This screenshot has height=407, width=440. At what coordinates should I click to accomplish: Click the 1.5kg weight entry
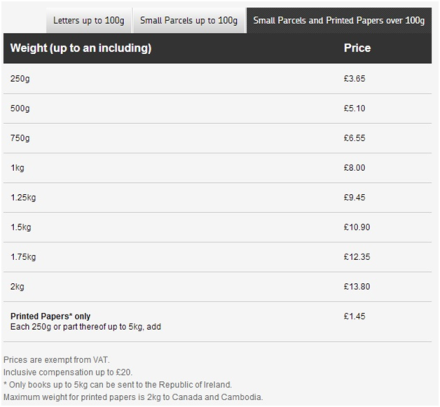21,227
